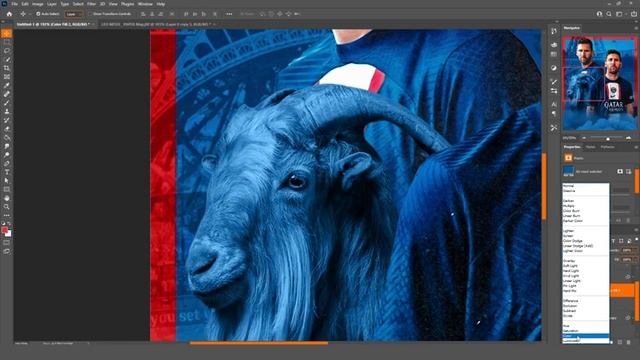The width and height of the screenshot is (640, 360).
Task: Switch to the Properties panel tab
Action: [x=572, y=147]
